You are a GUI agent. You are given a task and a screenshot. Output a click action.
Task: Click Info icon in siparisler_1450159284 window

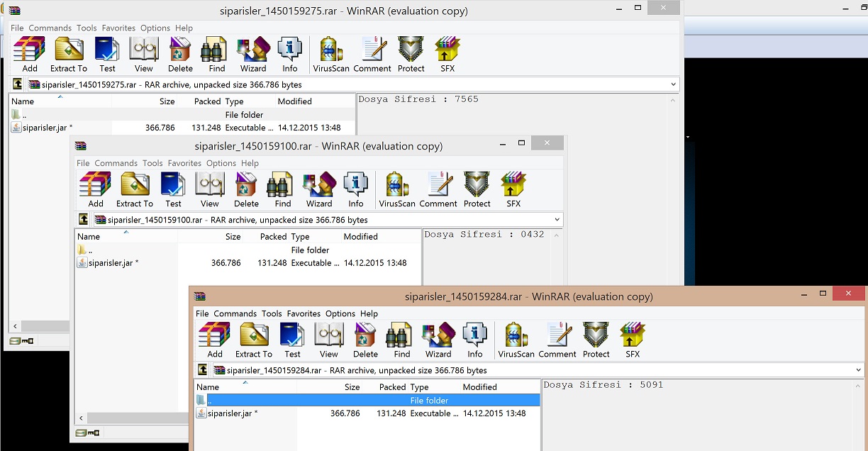click(x=475, y=340)
